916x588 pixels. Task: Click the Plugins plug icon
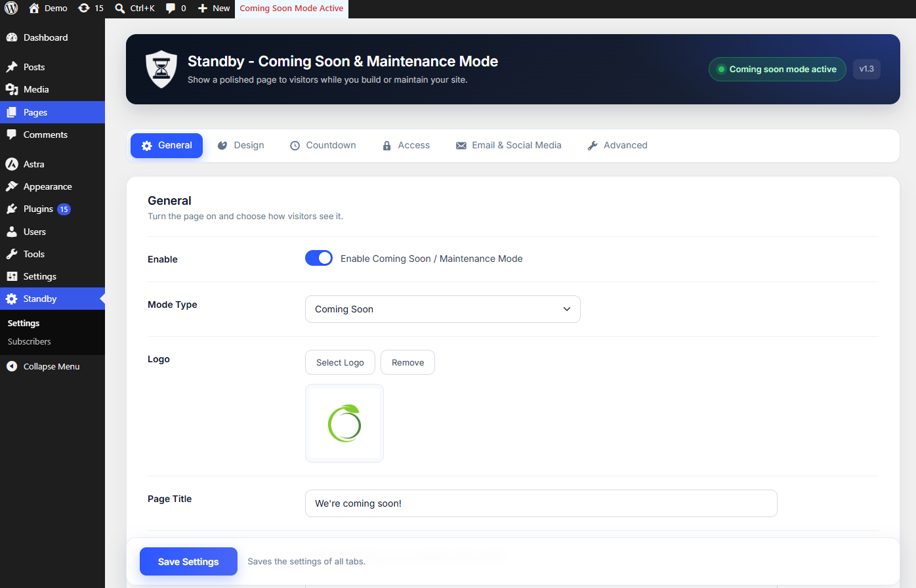(x=12, y=209)
